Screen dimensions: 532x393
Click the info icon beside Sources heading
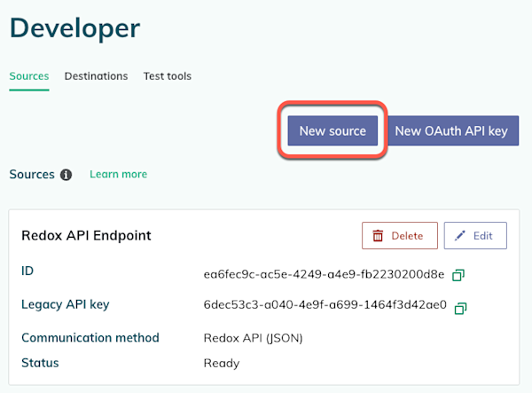pos(66,175)
